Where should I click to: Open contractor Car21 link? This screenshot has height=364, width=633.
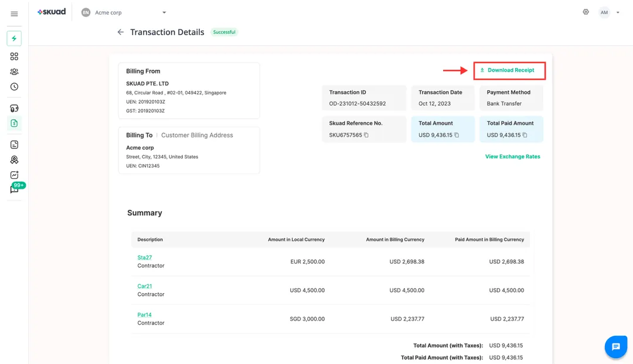[145, 286]
